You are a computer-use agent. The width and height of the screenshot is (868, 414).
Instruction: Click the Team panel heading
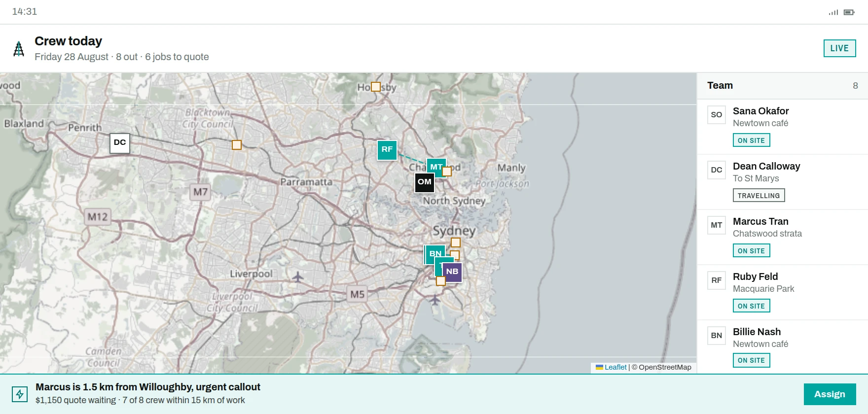(720, 86)
